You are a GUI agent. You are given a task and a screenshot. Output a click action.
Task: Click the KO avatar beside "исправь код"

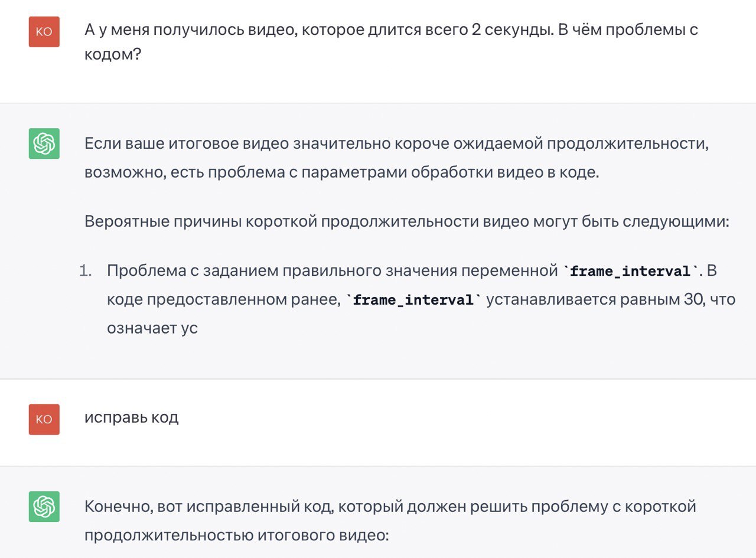[x=44, y=419]
